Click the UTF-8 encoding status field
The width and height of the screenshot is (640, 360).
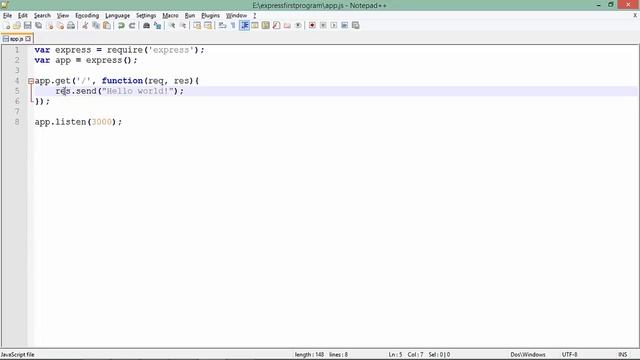[x=569, y=355]
